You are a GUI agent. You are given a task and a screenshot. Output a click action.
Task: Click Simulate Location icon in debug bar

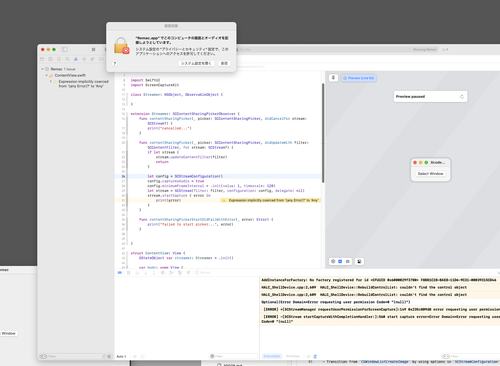click(188, 273)
